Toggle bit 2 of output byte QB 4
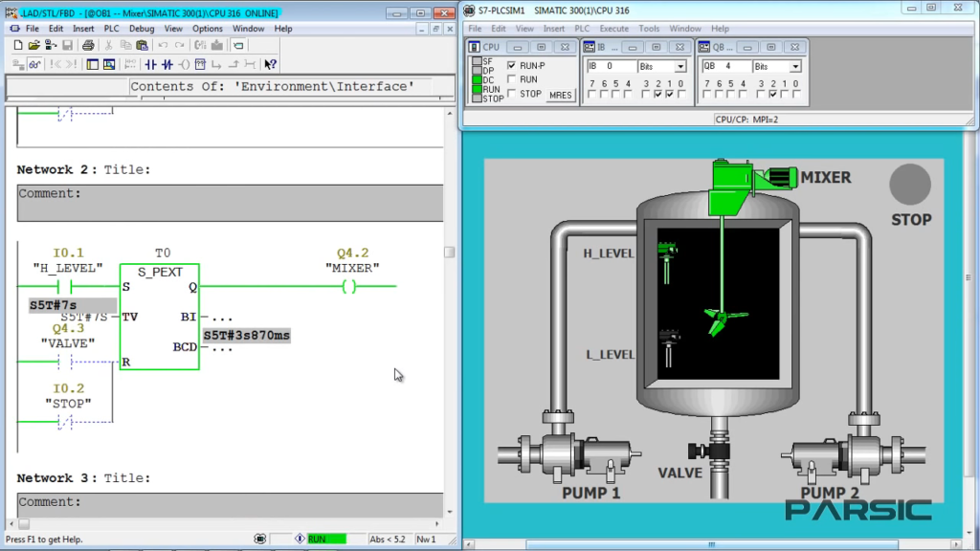 (773, 95)
